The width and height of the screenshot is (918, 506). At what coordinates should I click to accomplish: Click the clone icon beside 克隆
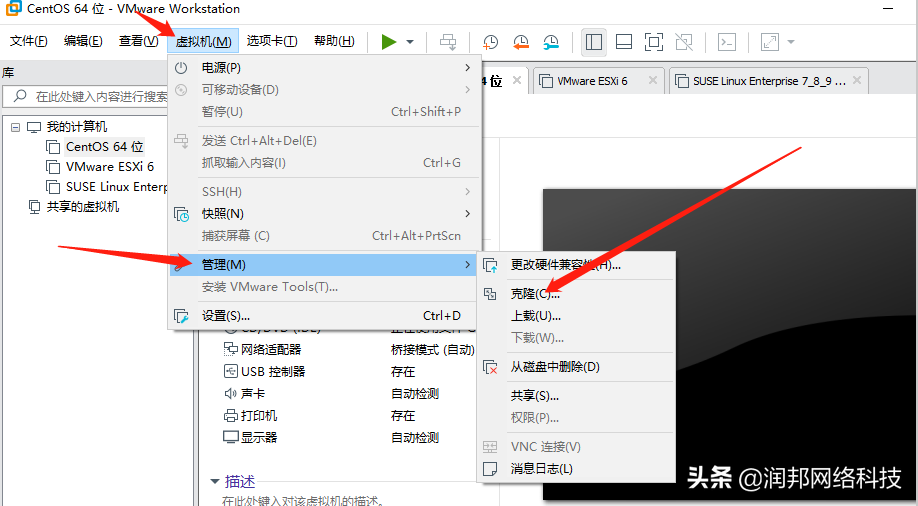coord(490,294)
